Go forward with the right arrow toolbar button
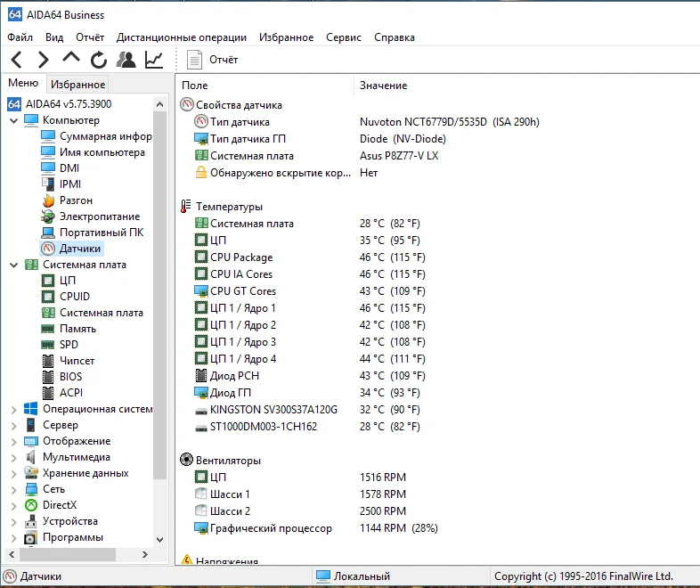 coord(44,60)
